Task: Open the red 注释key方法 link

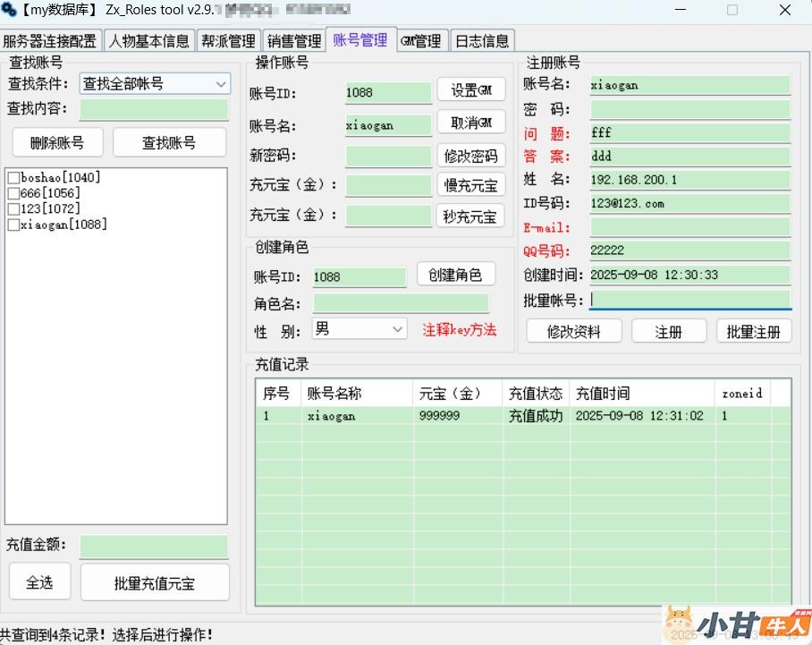Action: [x=459, y=330]
